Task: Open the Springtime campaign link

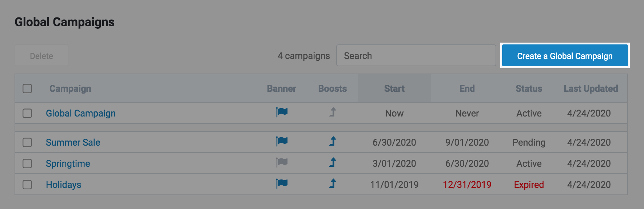Action: click(x=68, y=163)
